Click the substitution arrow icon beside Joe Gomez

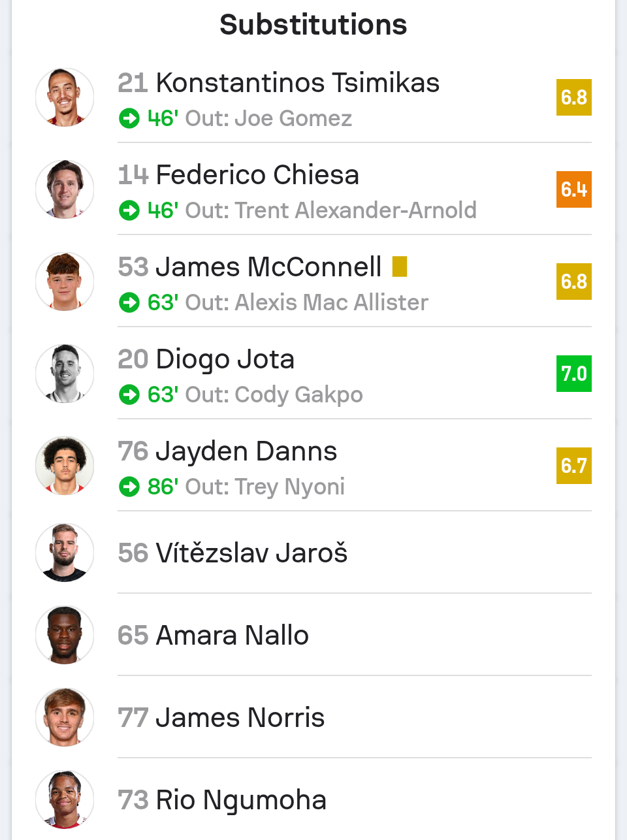click(129, 118)
